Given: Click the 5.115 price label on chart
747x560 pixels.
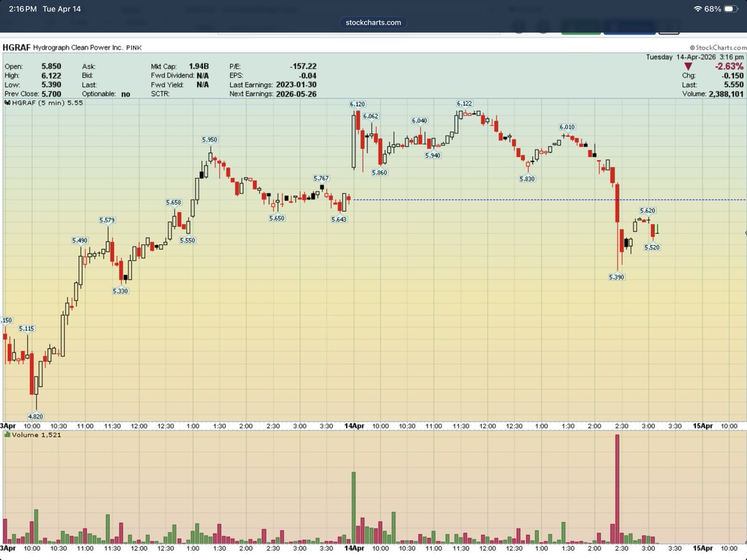Looking at the screenshot, I should click(x=27, y=329).
